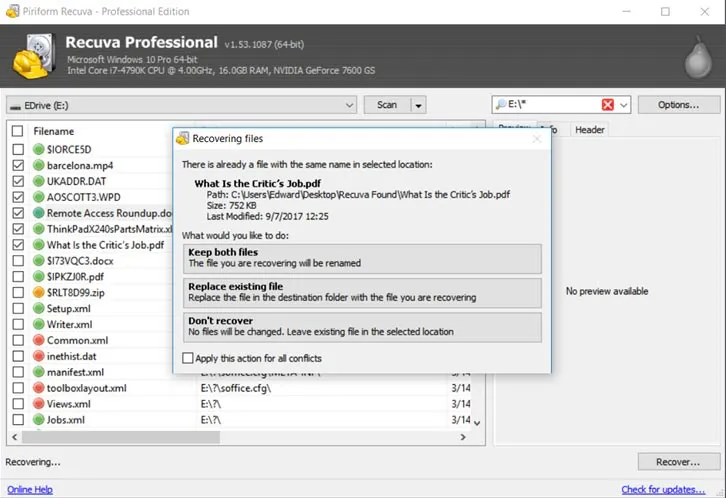Uncheck the ThinkPadX240sPartsMatrix checkbox
Screen dimensions: 726x498
tap(18, 229)
